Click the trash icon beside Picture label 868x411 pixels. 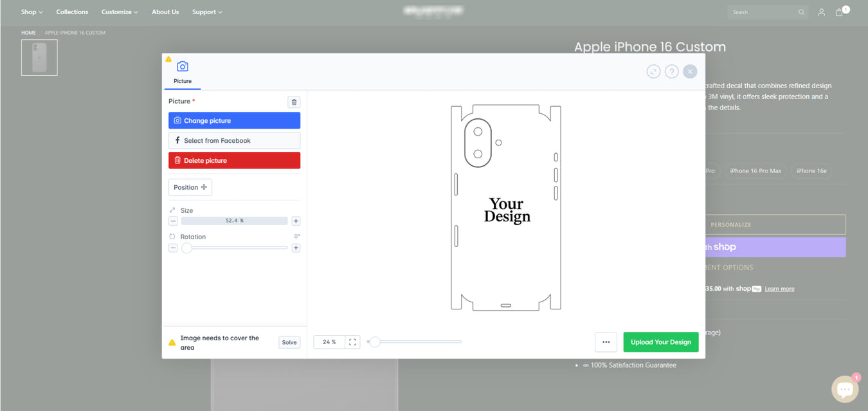point(294,102)
